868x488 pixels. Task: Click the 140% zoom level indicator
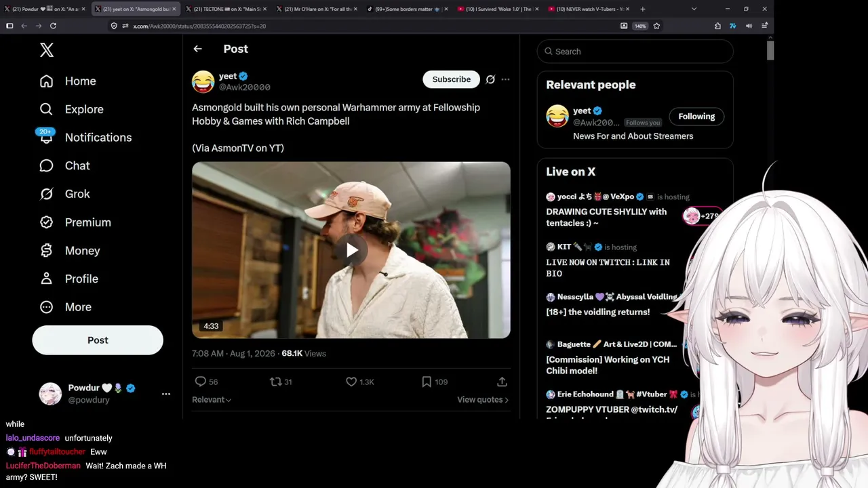[x=640, y=26]
